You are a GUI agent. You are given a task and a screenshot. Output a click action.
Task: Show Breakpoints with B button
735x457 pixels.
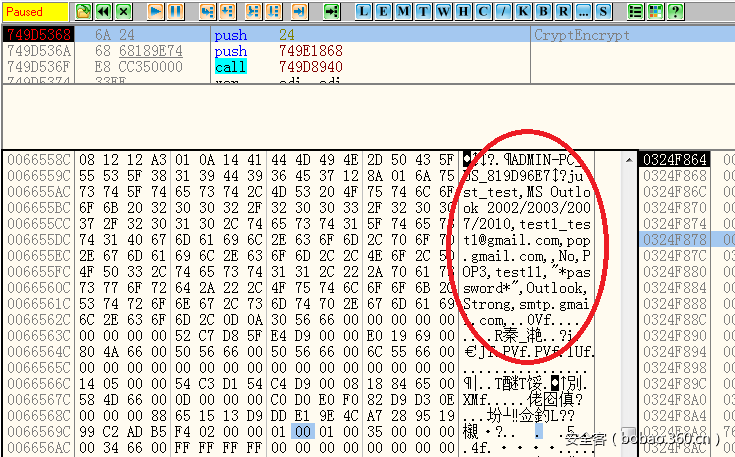(543, 11)
